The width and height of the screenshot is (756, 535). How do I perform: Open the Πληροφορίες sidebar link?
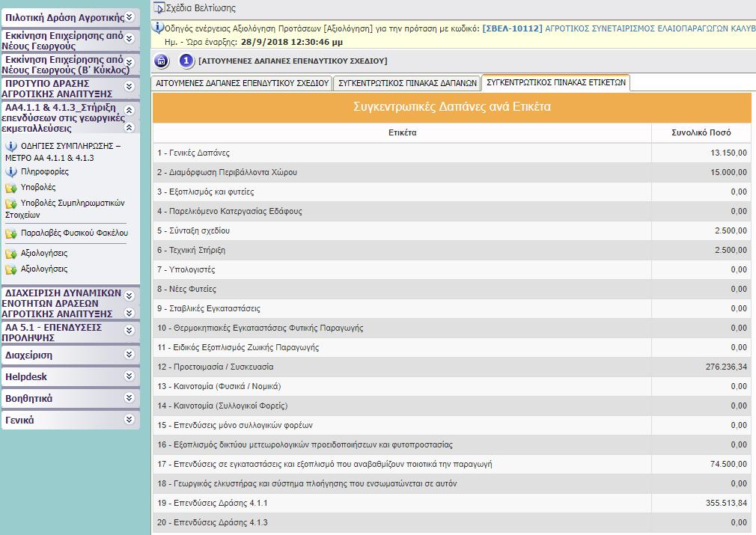coord(44,171)
